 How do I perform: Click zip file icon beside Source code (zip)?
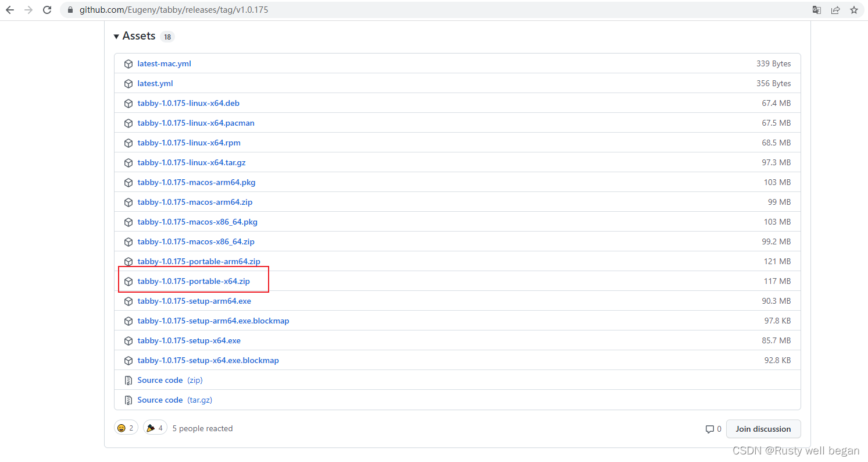(128, 380)
